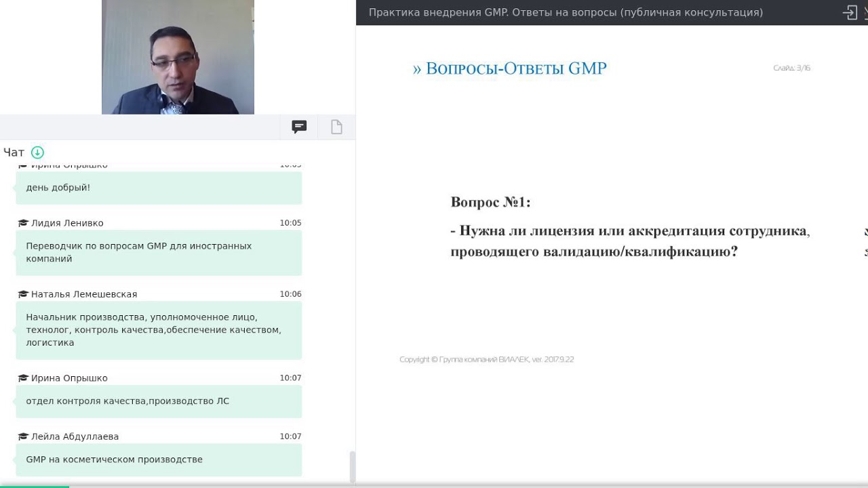Click the presenter webcam video
Viewport: 868px width, 488px height.
click(178, 57)
